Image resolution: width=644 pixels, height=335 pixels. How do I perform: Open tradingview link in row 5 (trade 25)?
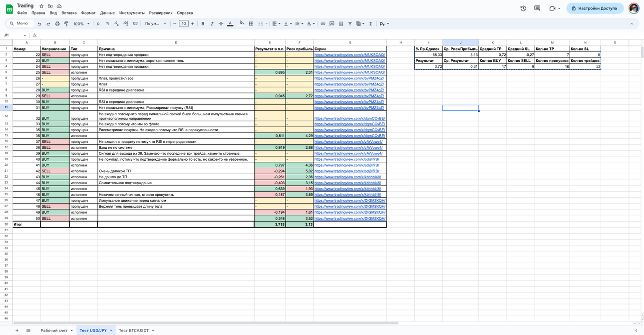click(x=349, y=72)
